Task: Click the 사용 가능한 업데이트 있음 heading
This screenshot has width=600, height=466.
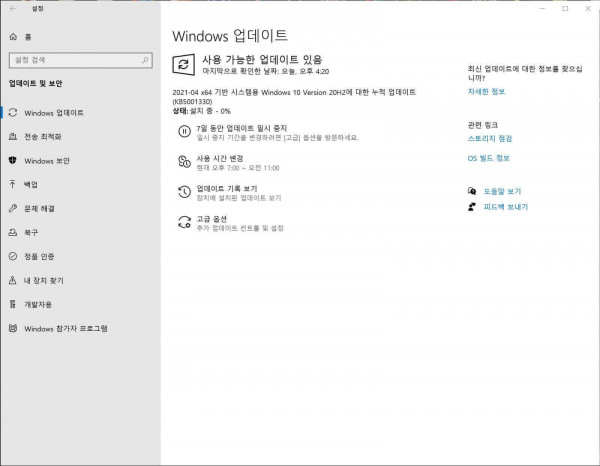Action: [x=262, y=59]
